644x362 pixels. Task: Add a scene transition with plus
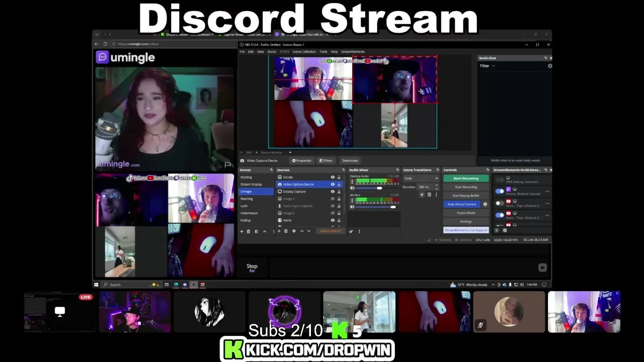pyautogui.click(x=422, y=195)
